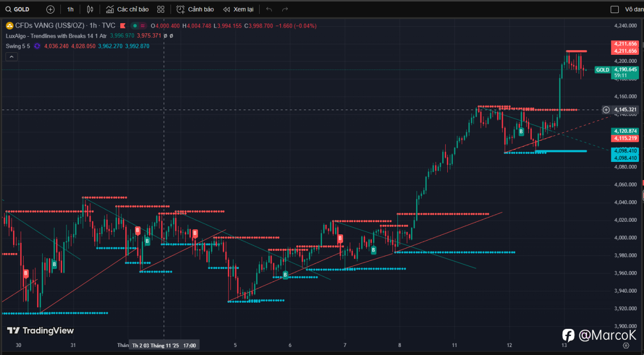Click the 4,145.321 crosshair price label

(625, 110)
